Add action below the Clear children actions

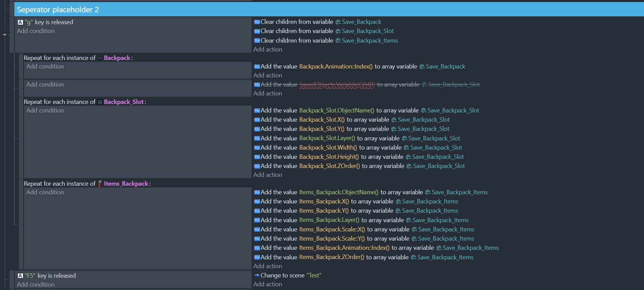[267, 49]
